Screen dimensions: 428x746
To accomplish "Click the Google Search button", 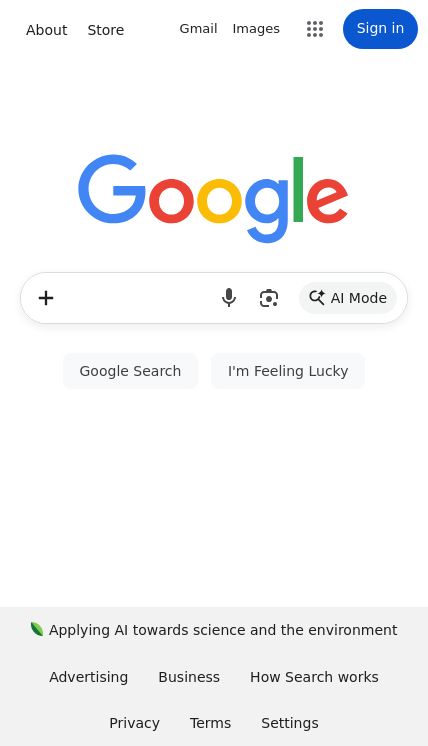I will tap(130, 371).
